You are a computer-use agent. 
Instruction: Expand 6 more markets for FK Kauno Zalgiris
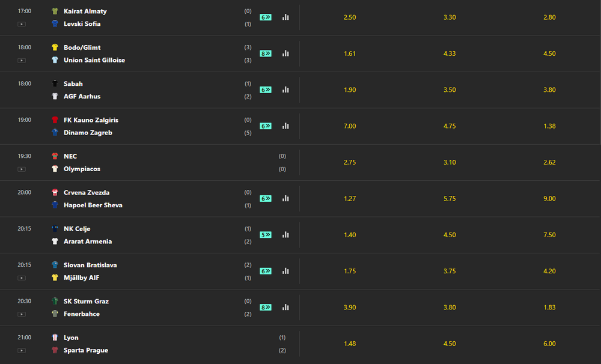pos(266,126)
